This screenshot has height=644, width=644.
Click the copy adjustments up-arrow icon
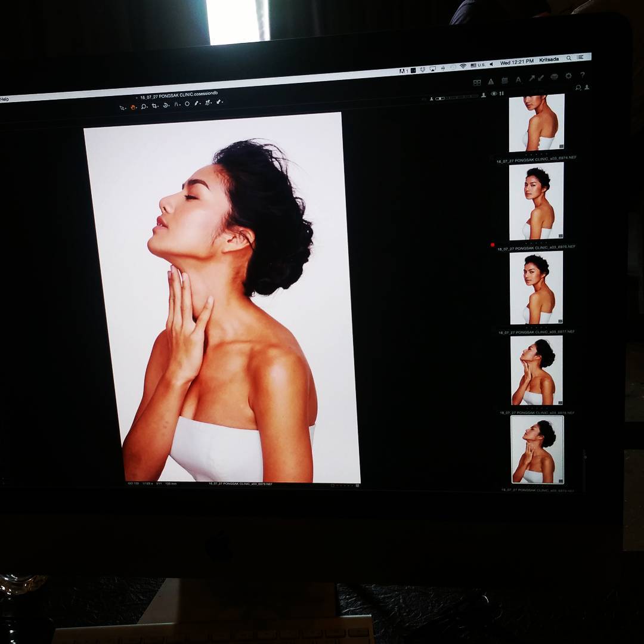point(531,78)
